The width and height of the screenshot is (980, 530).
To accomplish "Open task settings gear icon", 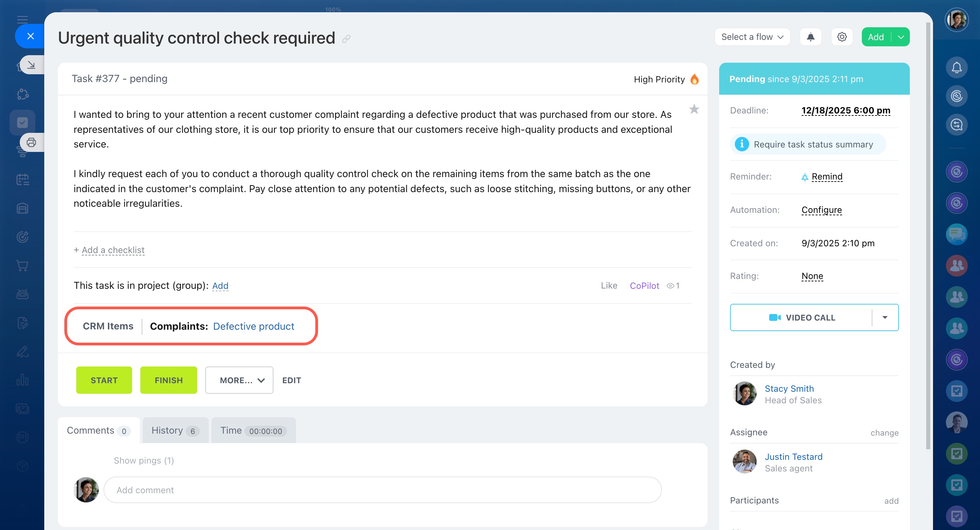I will (x=841, y=37).
